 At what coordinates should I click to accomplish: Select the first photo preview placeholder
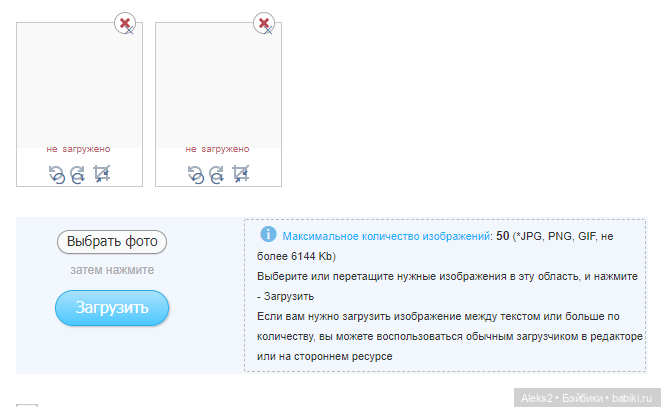tap(79, 85)
